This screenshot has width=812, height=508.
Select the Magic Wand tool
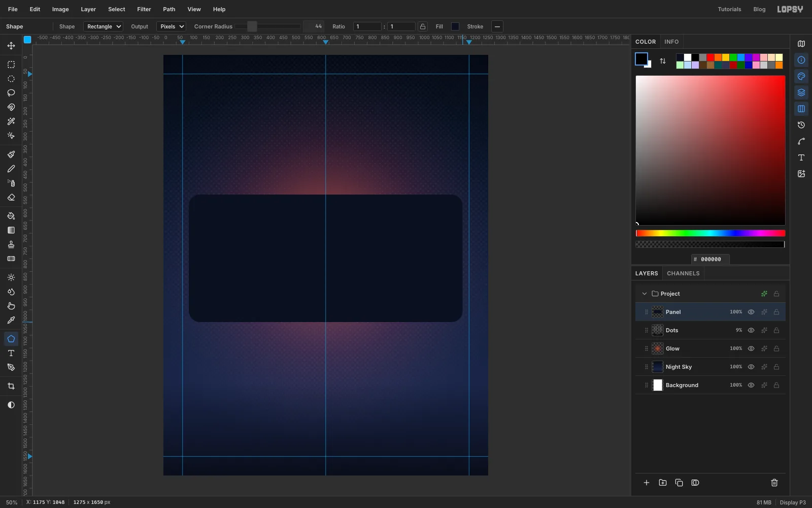(11, 121)
